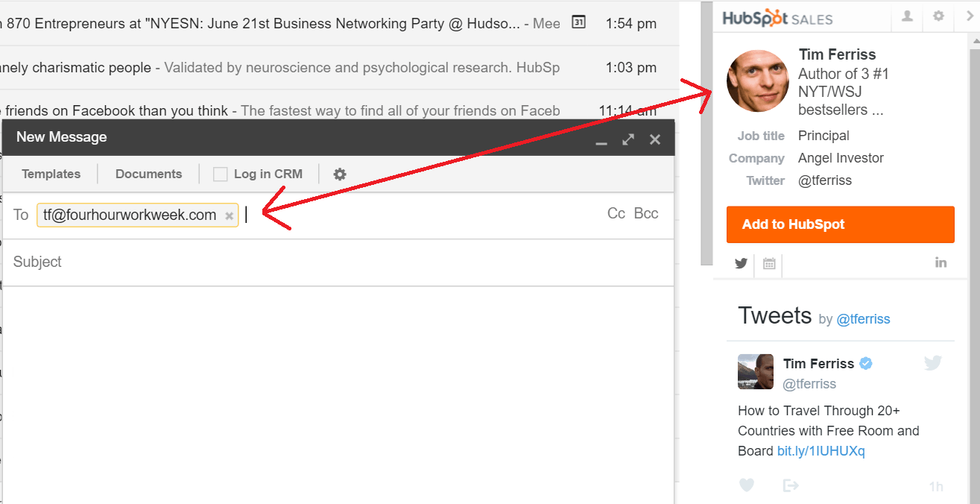
Task: Open the @tferriss link beside Tweets
Action: point(863,319)
